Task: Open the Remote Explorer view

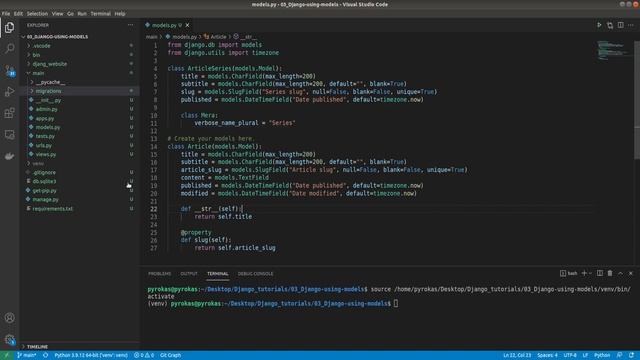Action: [9, 135]
